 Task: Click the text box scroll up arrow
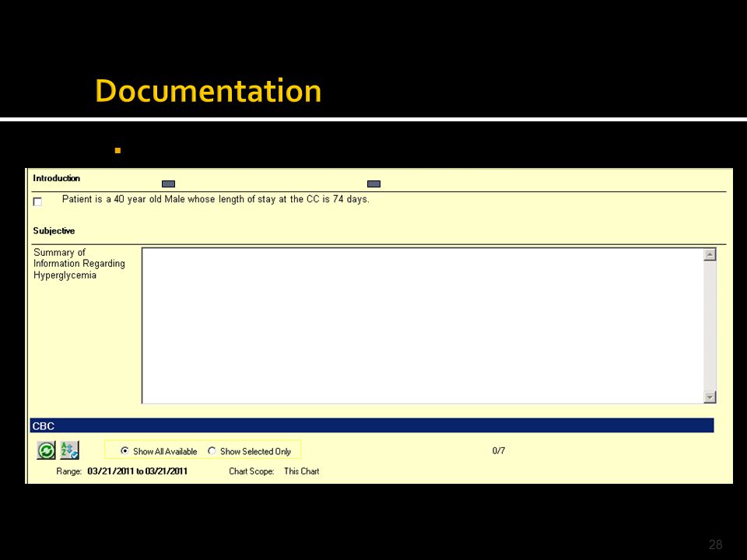(710, 254)
